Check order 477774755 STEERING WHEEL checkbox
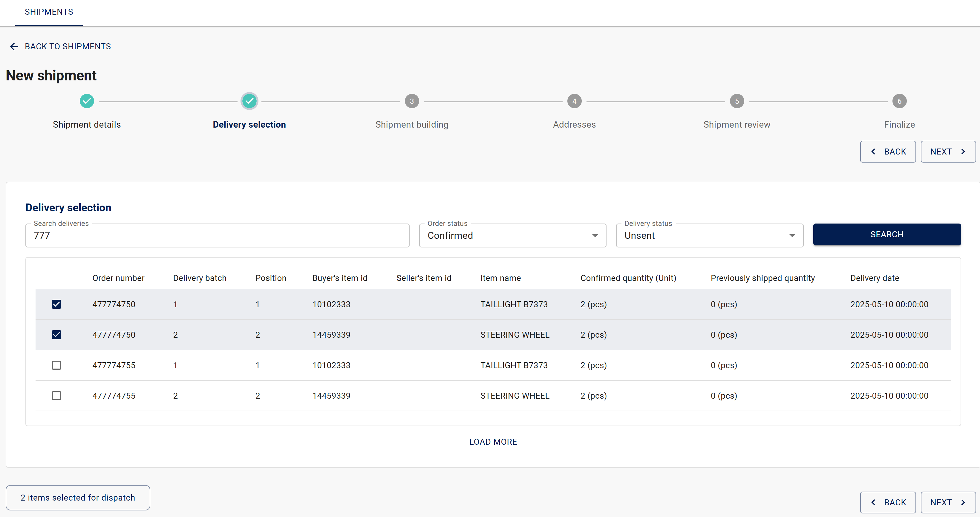This screenshot has width=980, height=517. [x=56, y=396]
